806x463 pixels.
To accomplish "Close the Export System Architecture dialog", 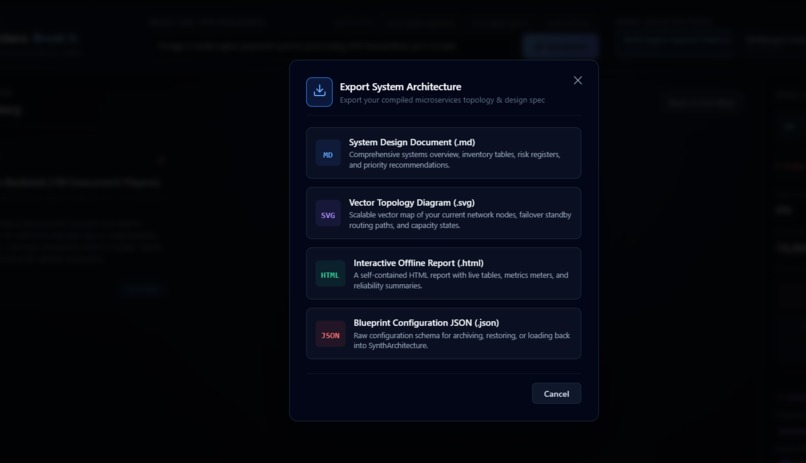I will (x=578, y=81).
